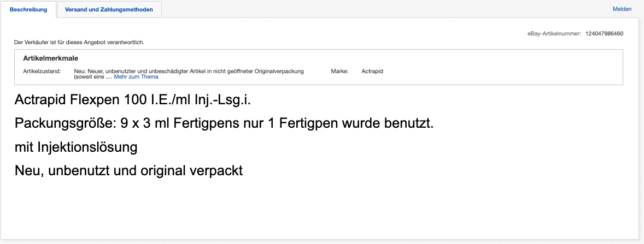Click the condition text starting with Neu: Neuer
Screen dimensions: 644x244
pos(189,71)
